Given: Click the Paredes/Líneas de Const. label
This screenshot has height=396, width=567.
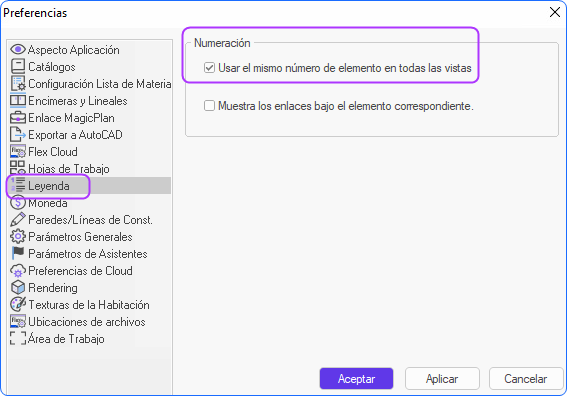Looking at the screenshot, I should pyautogui.click(x=90, y=220).
